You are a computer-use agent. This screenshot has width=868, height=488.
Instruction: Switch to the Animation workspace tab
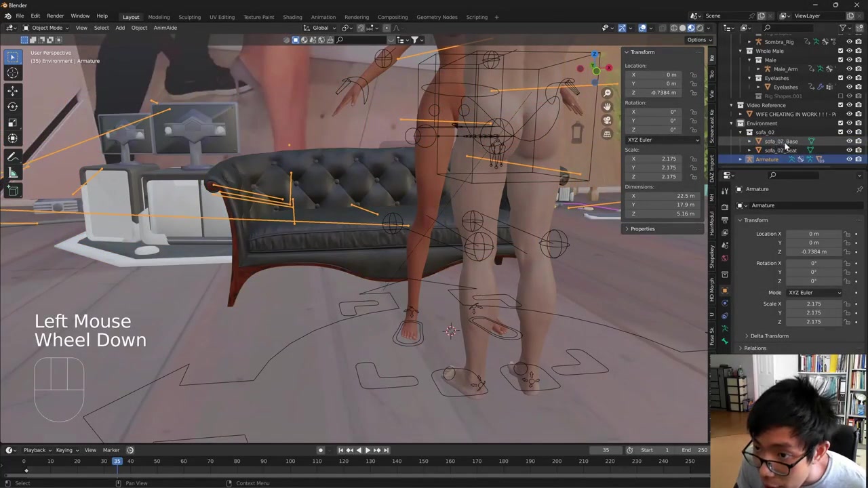pyautogui.click(x=323, y=17)
